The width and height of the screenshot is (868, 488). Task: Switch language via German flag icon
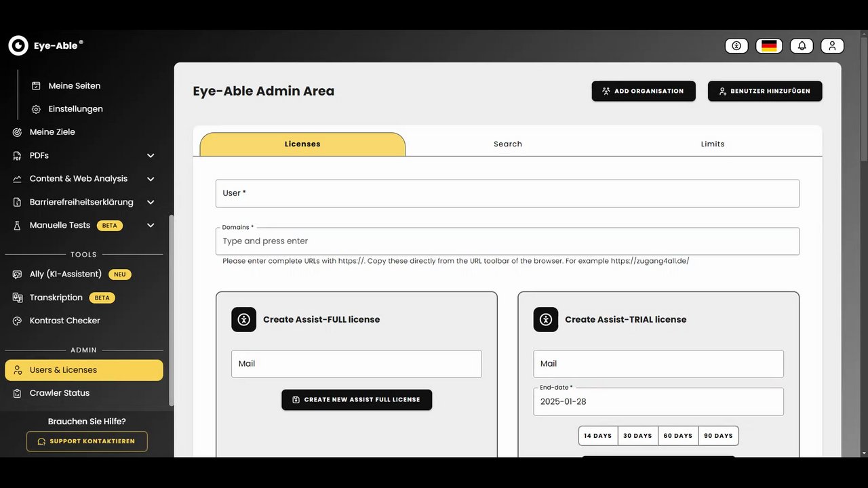click(x=769, y=45)
